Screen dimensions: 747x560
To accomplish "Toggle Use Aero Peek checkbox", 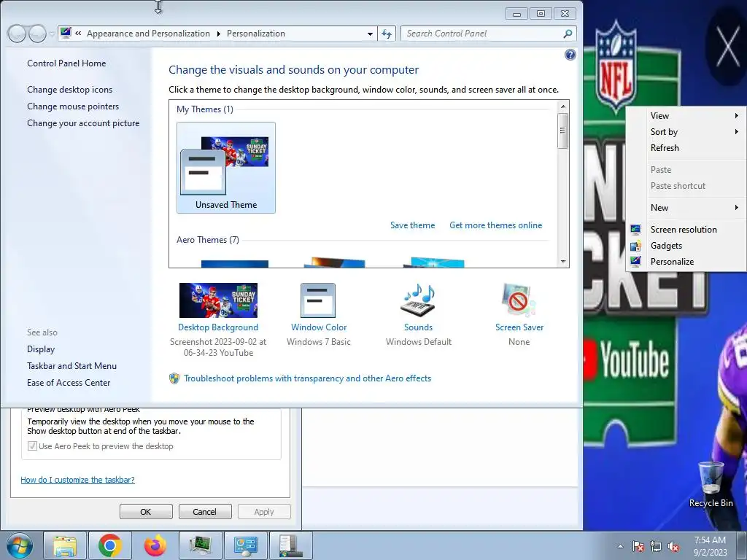I will [32, 446].
